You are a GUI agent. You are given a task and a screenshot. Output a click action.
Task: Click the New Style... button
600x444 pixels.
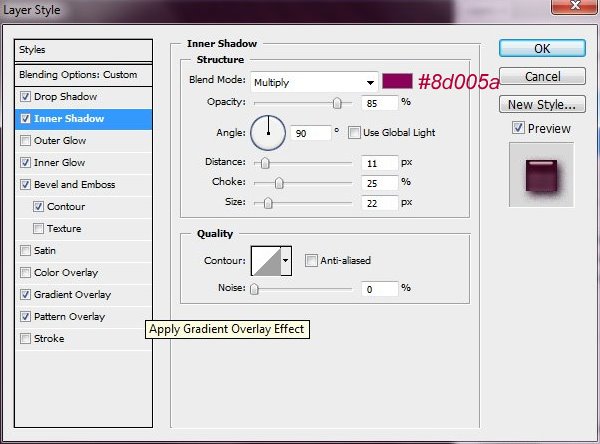542,104
